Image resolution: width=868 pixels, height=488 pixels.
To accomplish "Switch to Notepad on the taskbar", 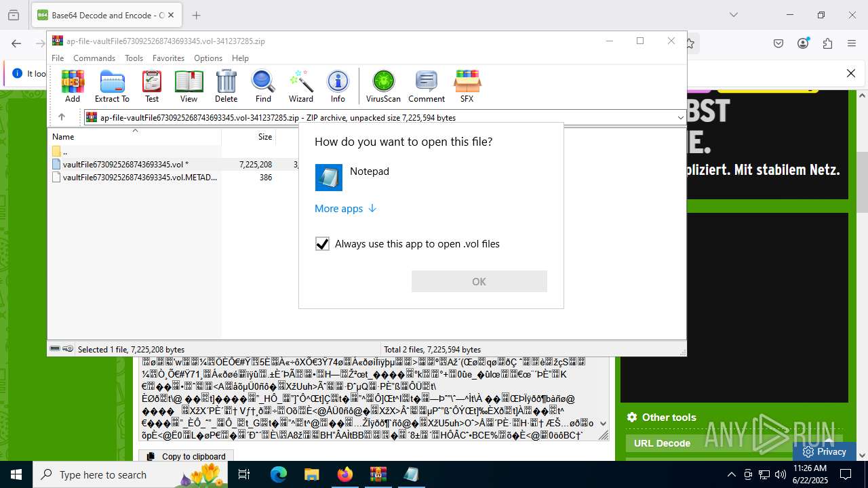I will (411, 474).
